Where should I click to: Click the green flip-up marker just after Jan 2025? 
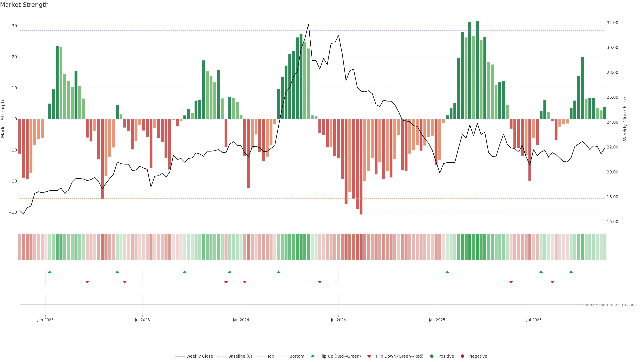pos(447,272)
